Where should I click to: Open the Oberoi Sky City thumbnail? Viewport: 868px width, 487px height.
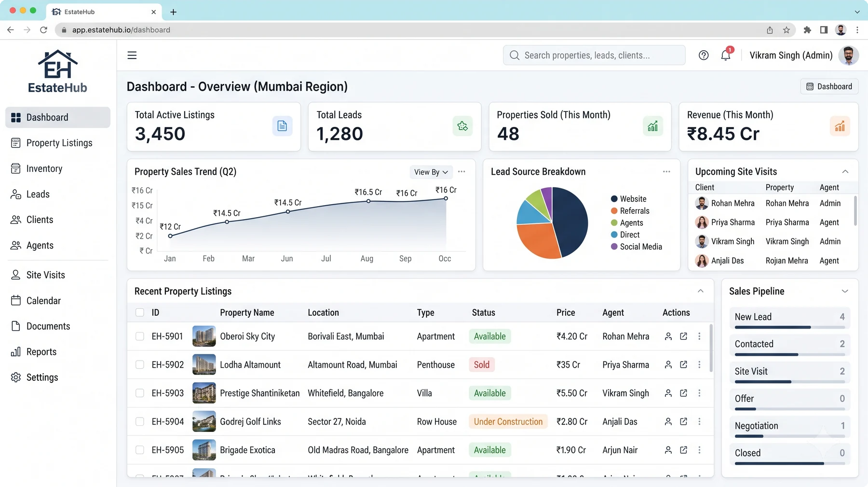click(x=204, y=336)
